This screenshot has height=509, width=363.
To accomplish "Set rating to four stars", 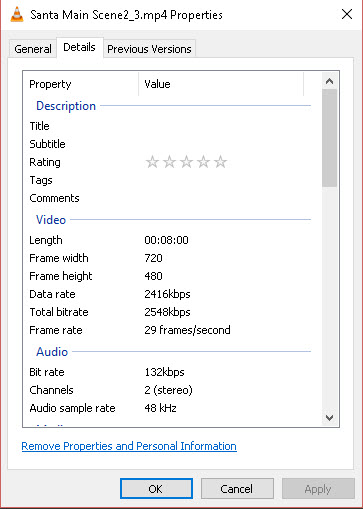I will pyautogui.click(x=203, y=162).
